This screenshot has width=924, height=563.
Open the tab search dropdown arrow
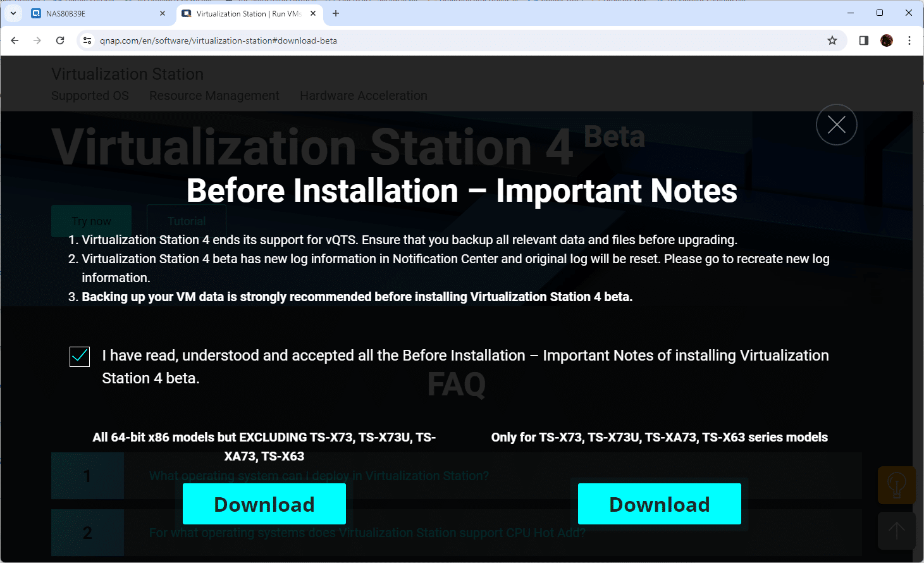(13, 13)
